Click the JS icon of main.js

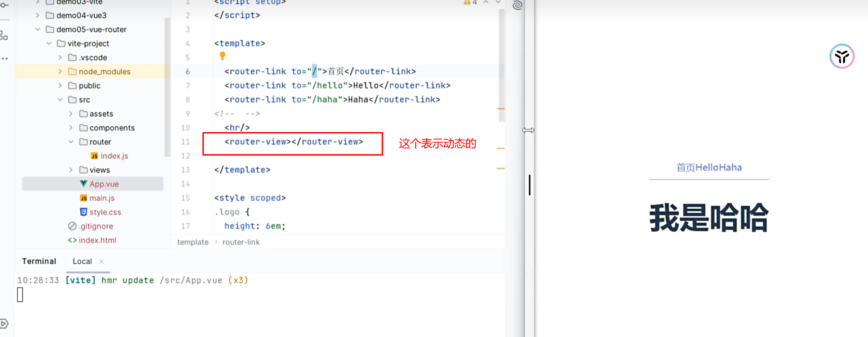coord(83,198)
